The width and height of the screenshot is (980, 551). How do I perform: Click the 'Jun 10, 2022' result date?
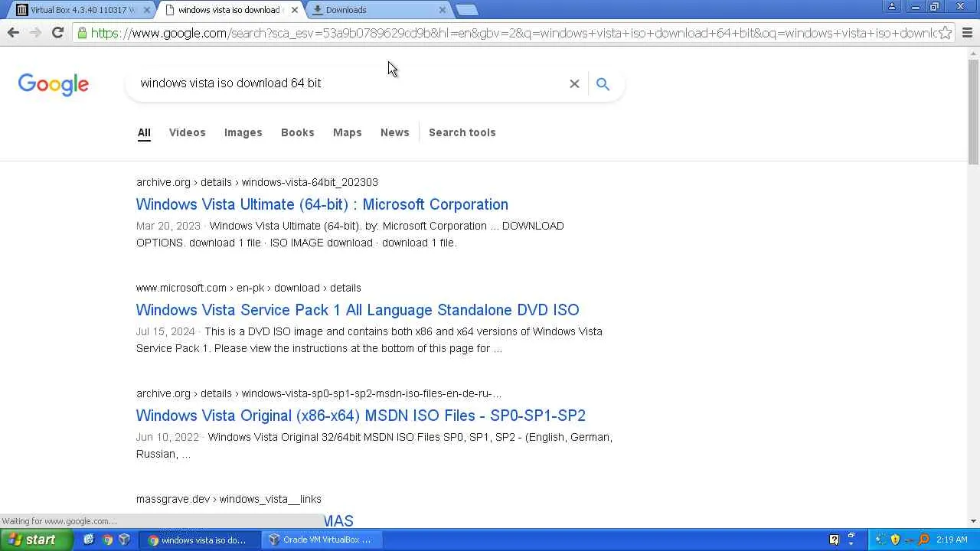pyautogui.click(x=168, y=437)
